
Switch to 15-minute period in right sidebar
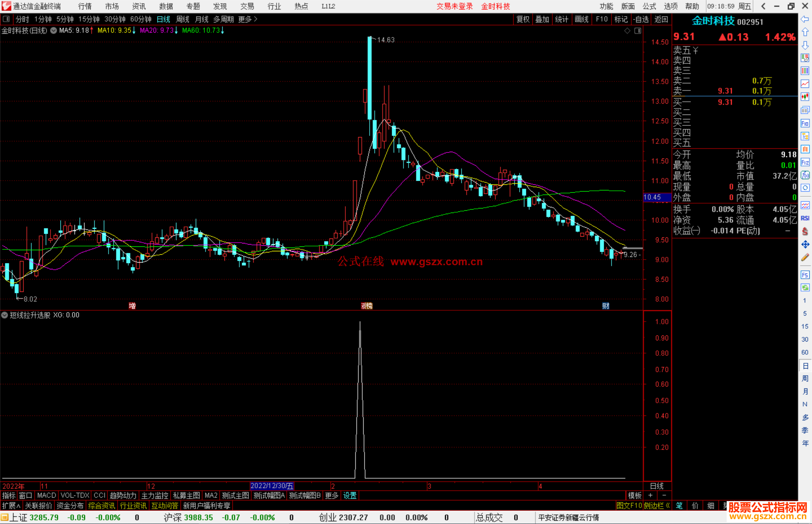click(805, 326)
